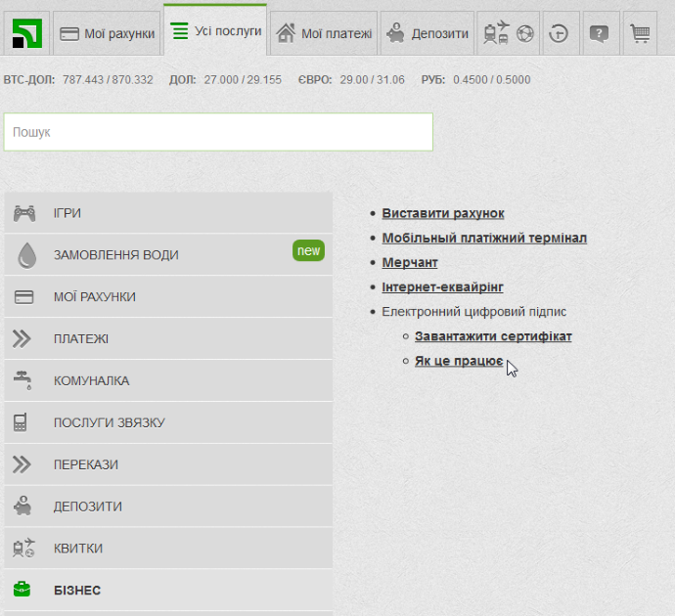This screenshot has height=616, width=675.
Task: Click the PrivatBank green logo
Action: pos(26,34)
